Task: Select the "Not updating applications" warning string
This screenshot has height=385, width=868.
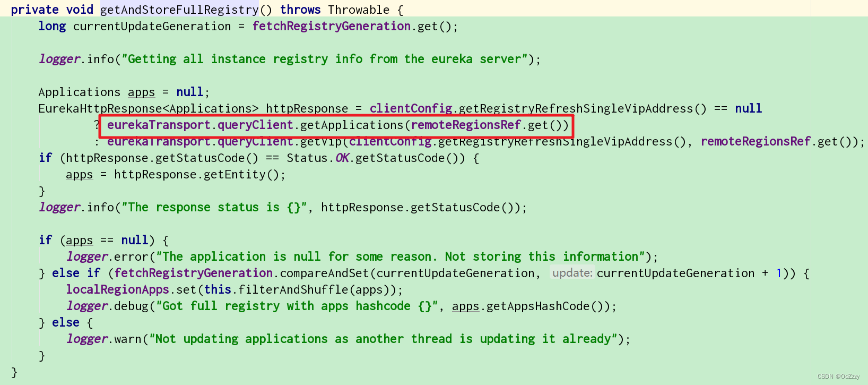Action: [383, 339]
